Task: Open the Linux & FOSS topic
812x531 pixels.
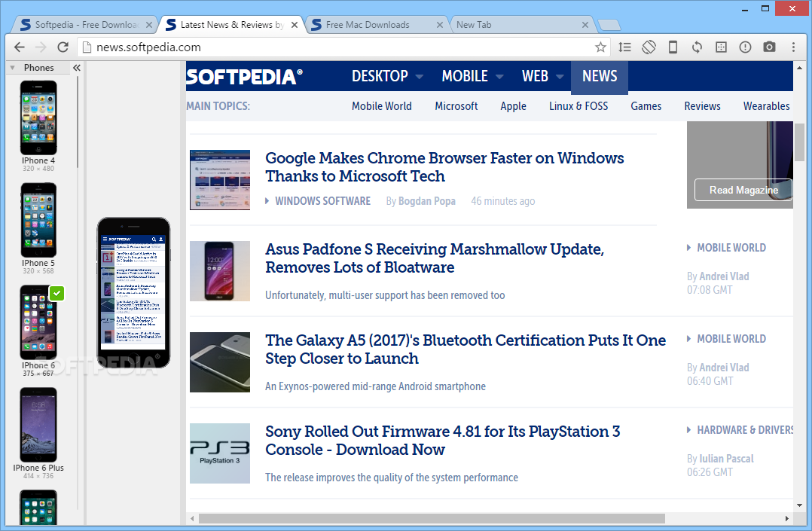Action: pos(578,106)
